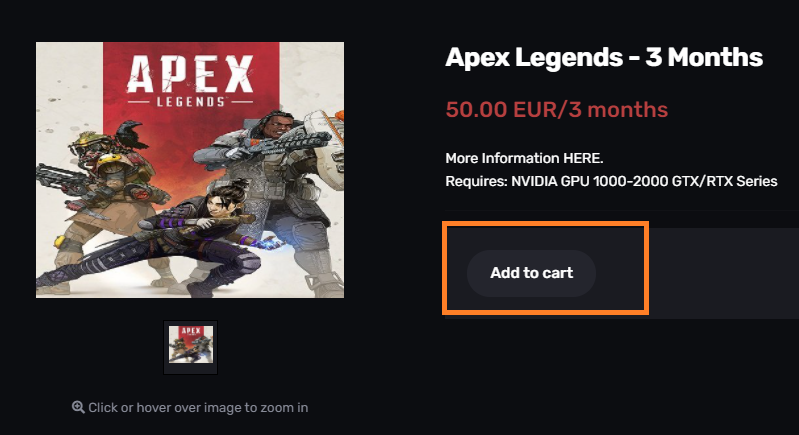
Task: Click the 'Click or hover over image' hint
Action: pos(198,407)
